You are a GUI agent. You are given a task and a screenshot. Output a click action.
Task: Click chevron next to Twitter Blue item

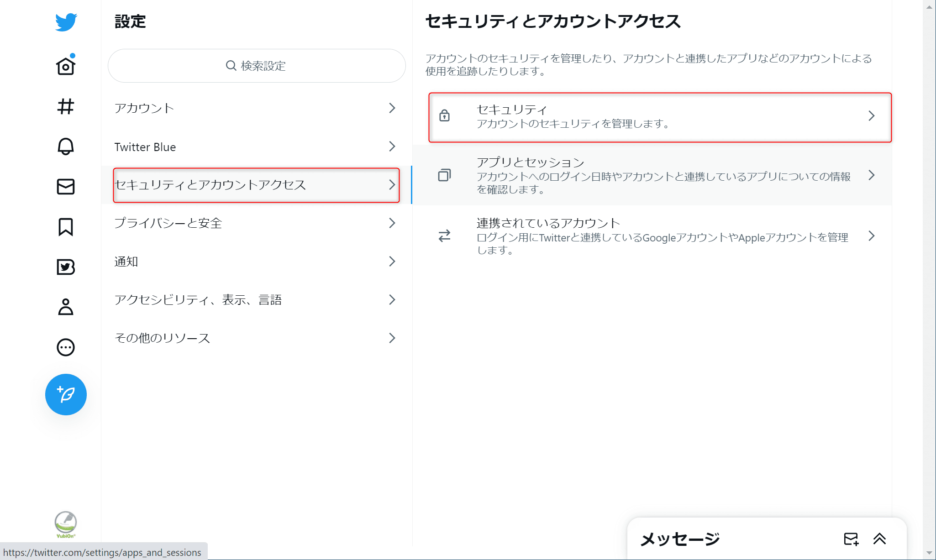pos(392,147)
